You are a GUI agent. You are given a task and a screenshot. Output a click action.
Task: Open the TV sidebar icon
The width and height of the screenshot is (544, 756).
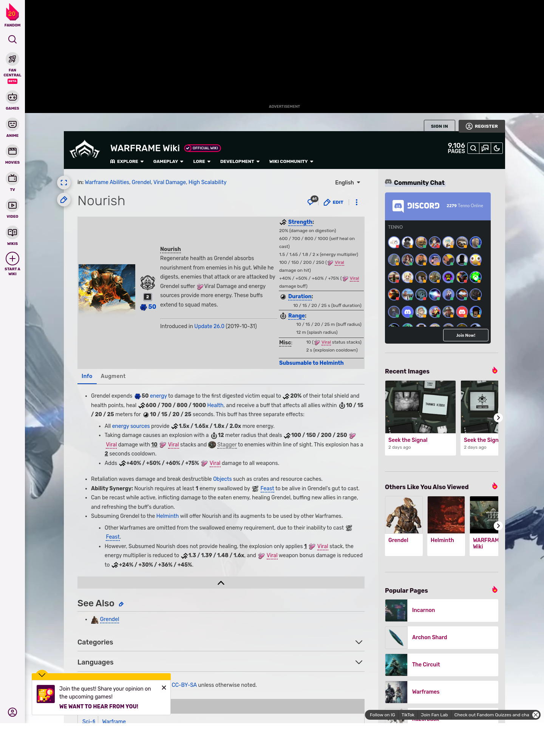(x=12, y=178)
